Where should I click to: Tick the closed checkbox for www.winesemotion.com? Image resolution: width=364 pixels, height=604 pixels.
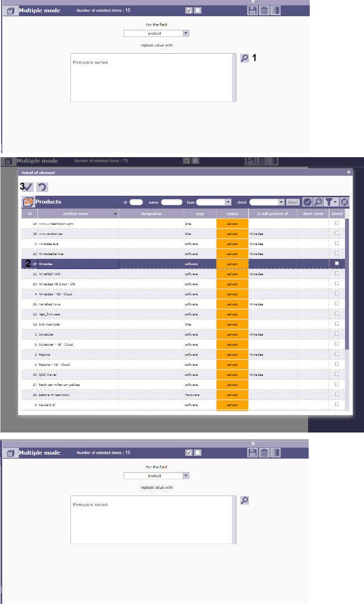click(x=337, y=223)
